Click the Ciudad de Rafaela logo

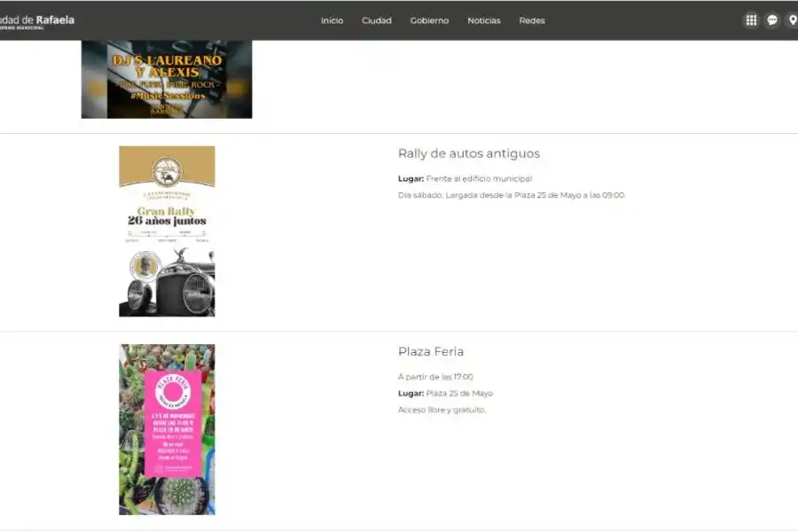coord(37,21)
